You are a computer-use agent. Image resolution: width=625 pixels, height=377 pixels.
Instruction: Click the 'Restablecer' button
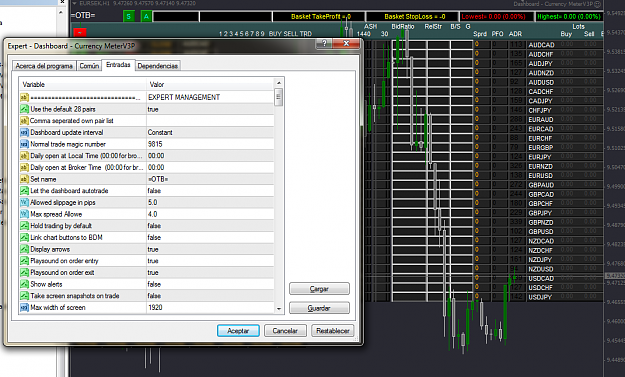click(x=333, y=331)
